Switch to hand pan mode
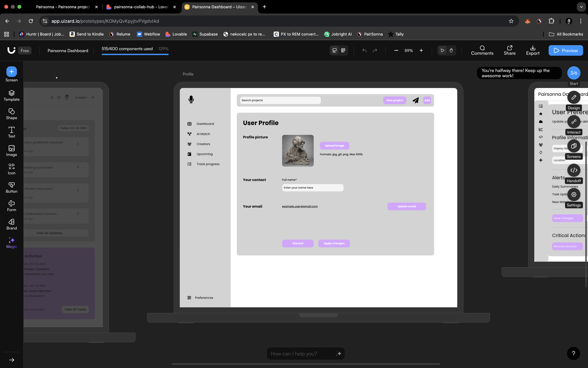Screen dimensions: 588x368 (x=451, y=50)
